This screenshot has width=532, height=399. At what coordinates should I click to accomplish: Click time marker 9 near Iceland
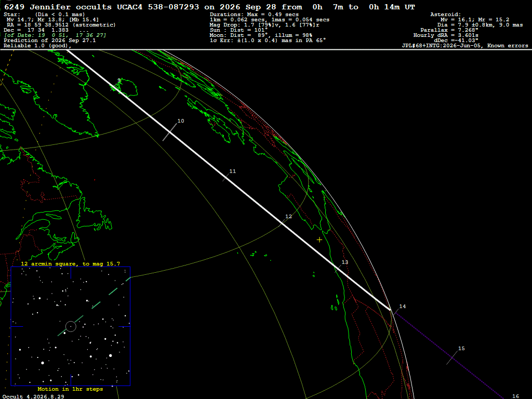point(119,81)
